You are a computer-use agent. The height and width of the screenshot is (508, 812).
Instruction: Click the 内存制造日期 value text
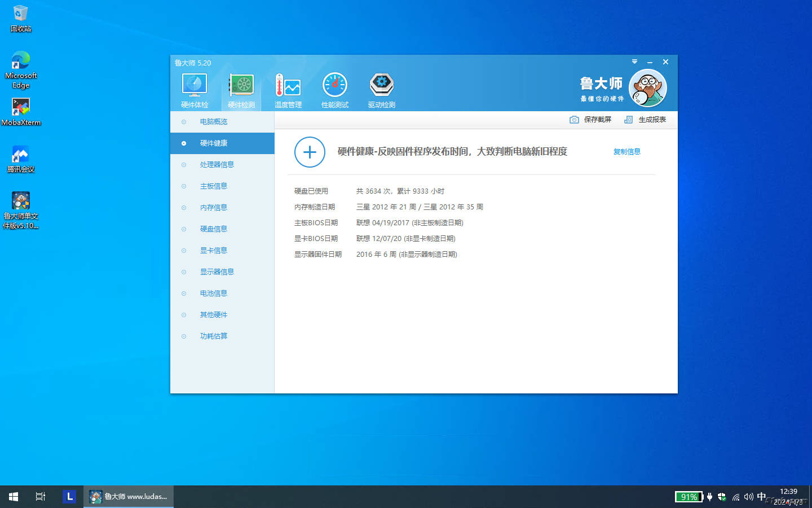[420, 207]
